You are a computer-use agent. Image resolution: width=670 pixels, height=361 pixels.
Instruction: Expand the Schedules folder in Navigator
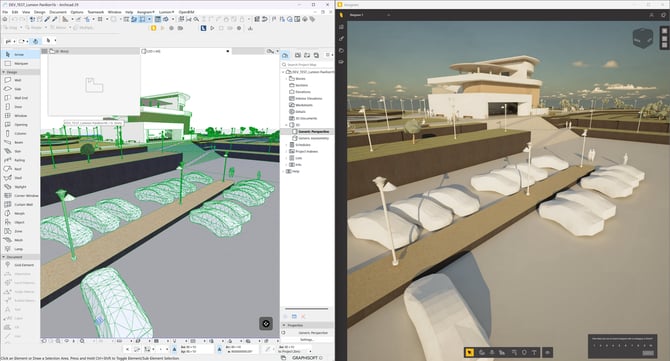click(x=286, y=145)
